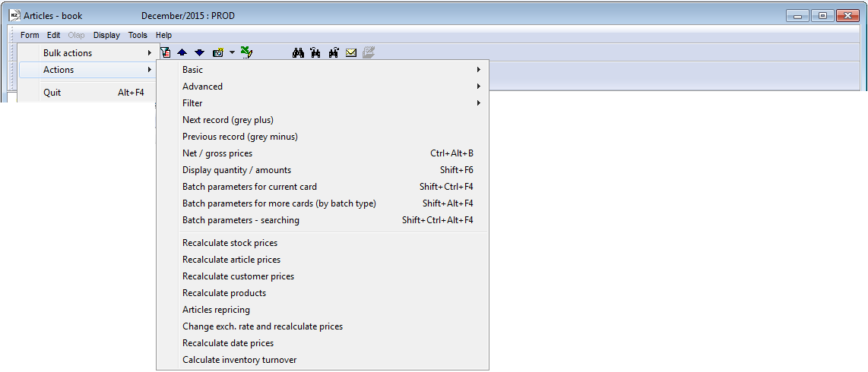
Task: Click the blue up arrow toolbar icon
Action: click(x=182, y=53)
